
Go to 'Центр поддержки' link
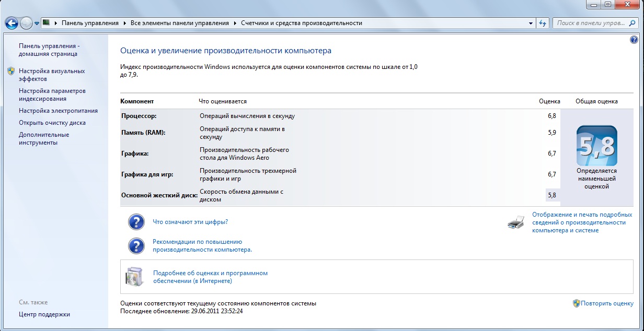pos(44,314)
